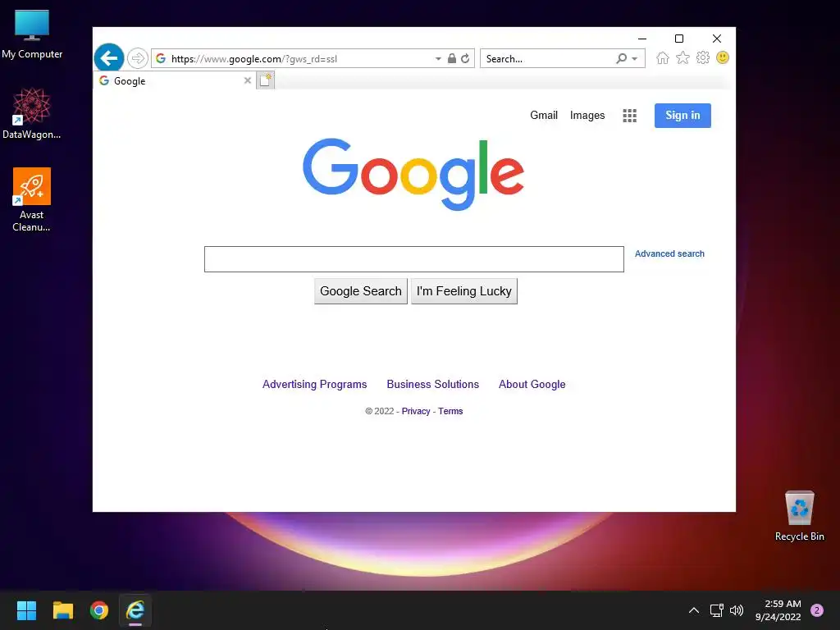Open Advertising Programs link
Screen dimensions: 840x630
coord(314,385)
